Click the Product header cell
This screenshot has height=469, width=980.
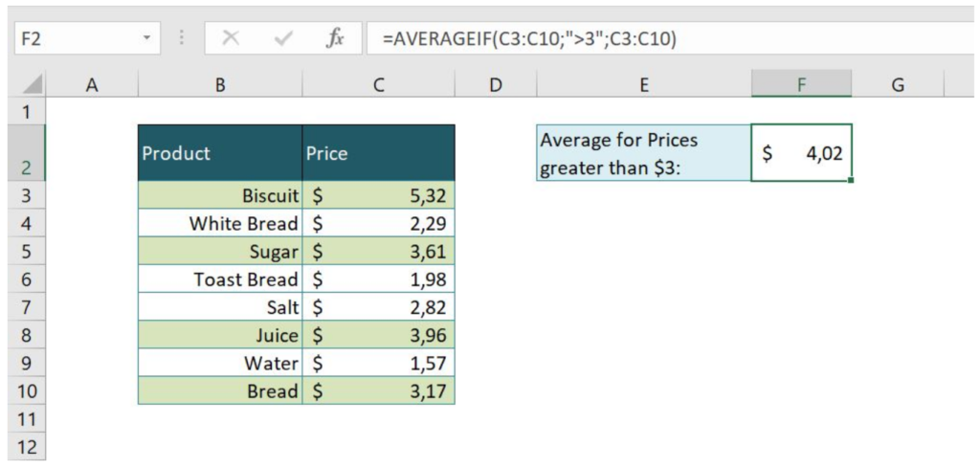(220, 153)
